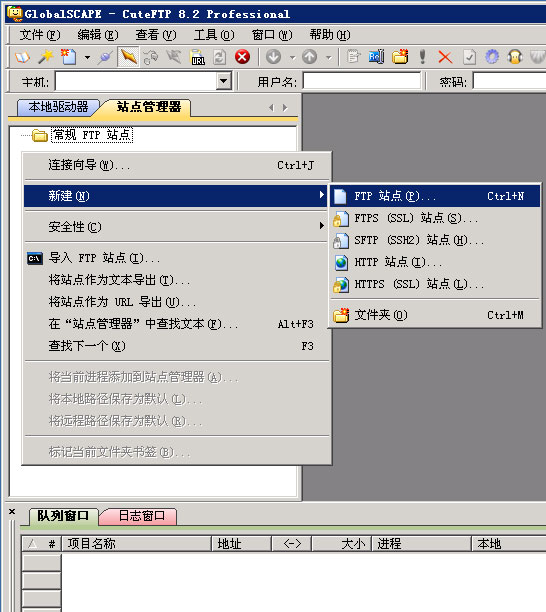Select FTP 站点(P) in submenu
Screen dimensions: 546x612
435,196
